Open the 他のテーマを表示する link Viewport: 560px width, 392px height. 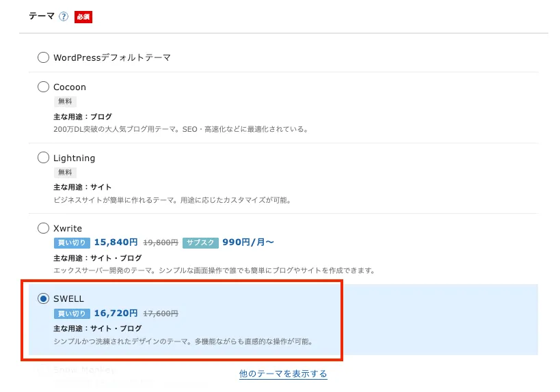click(x=283, y=374)
